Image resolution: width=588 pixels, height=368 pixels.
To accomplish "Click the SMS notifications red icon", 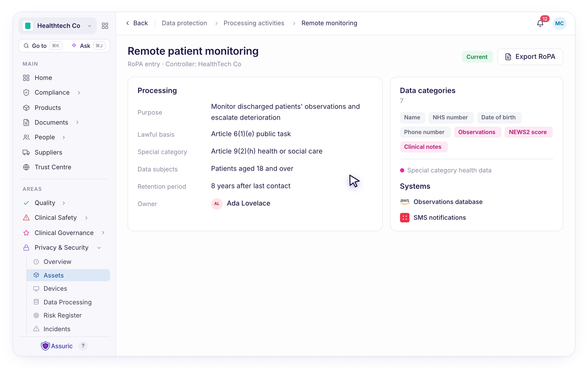I will 405,218.
